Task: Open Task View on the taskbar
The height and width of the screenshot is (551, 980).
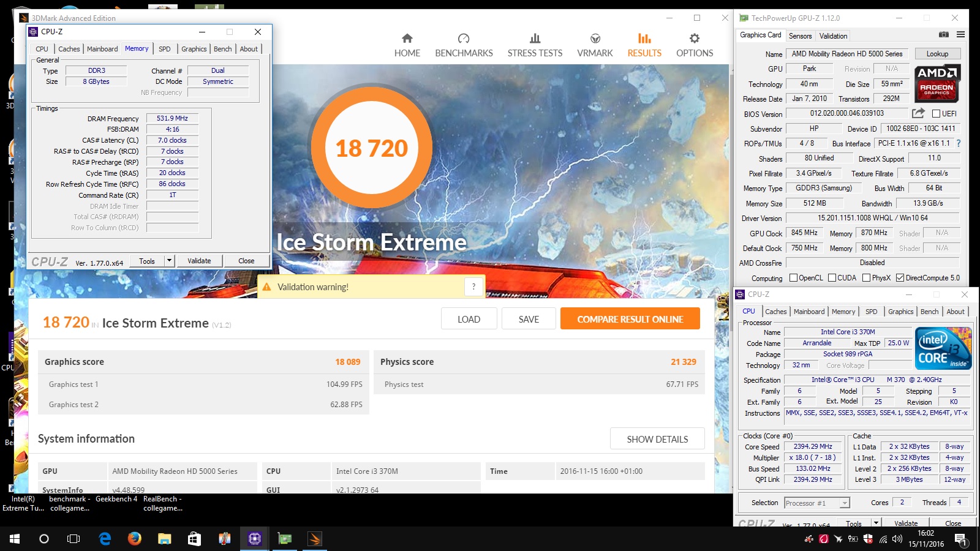Action: pyautogui.click(x=73, y=539)
